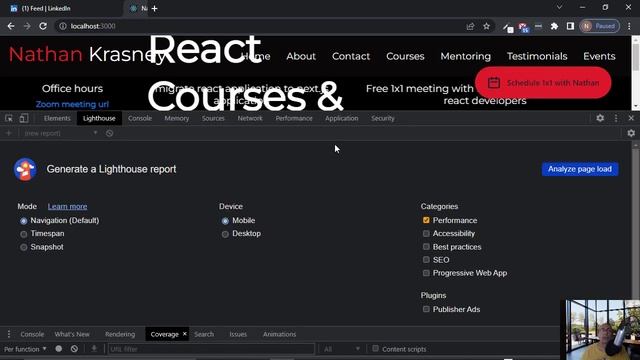This screenshot has width=640, height=360.
Task: Choose Mobile device option
Action: pos(225,221)
